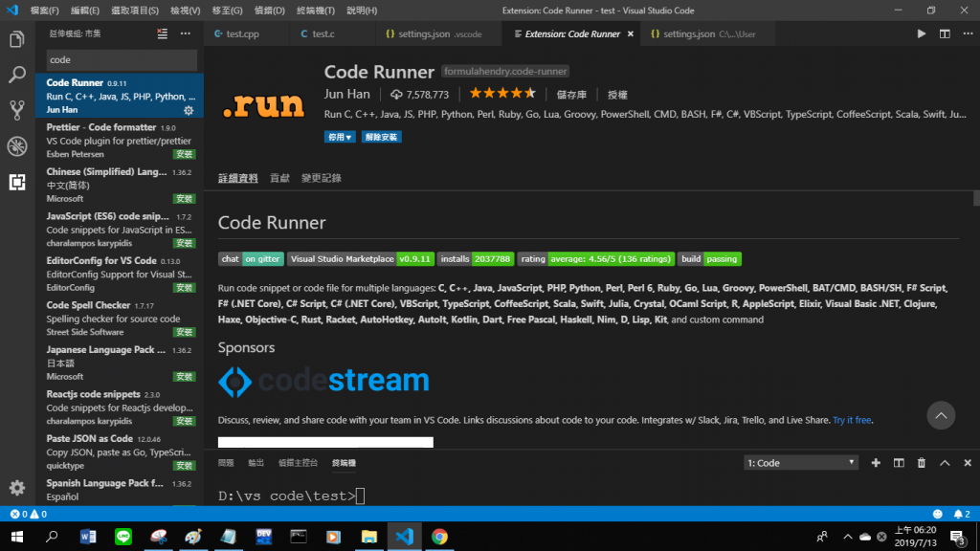Open editor more actions ellipsis

[968, 33]
